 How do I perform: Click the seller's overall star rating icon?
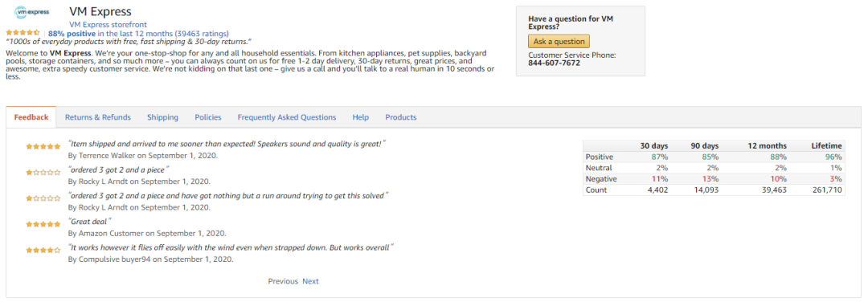tap(23, 33)
